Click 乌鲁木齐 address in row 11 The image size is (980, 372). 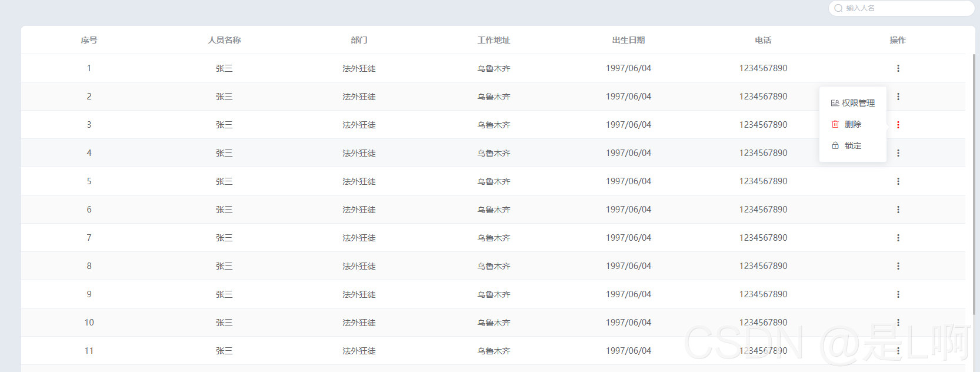pyautogui.click(x=494, y=351)
